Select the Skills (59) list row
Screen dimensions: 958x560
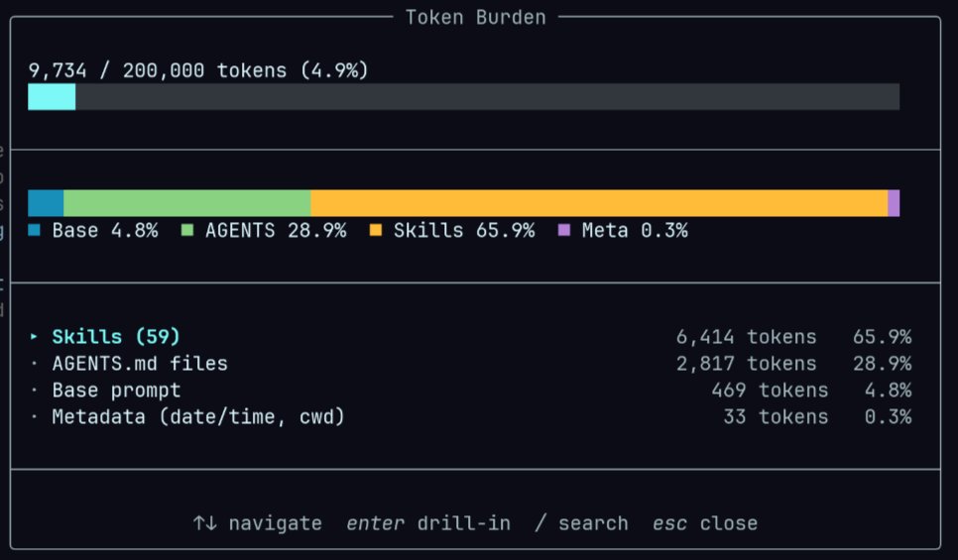pyautogui.click(x=470, y=336)
